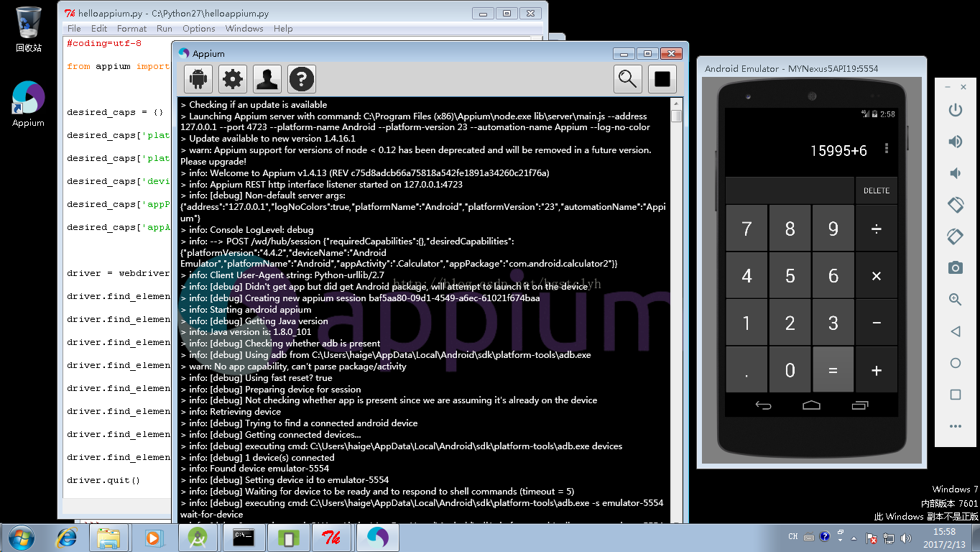Open Recycle Bin desktop icon
The image size is (980, 552).
tap(29, 29)
